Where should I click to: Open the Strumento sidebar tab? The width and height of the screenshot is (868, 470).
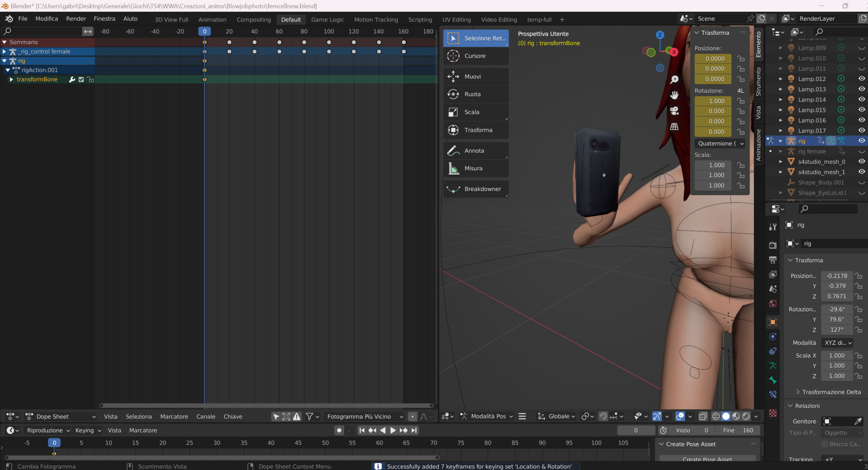759,81
